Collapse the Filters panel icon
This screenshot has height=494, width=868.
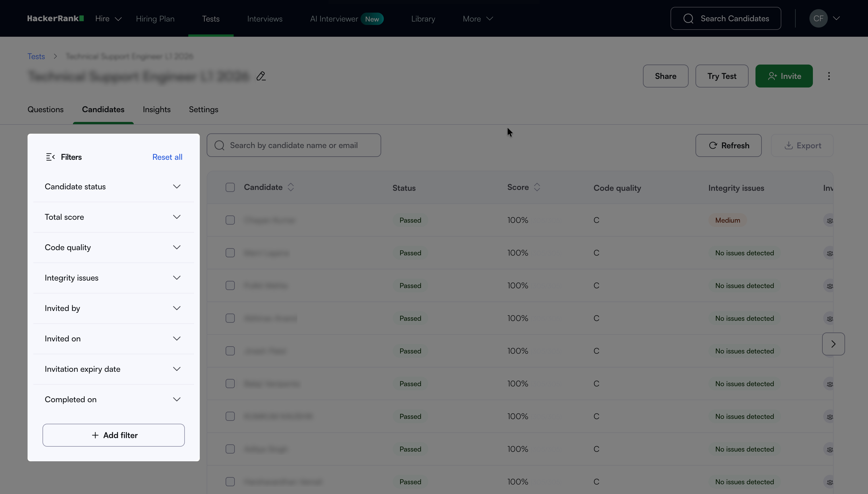50,157
